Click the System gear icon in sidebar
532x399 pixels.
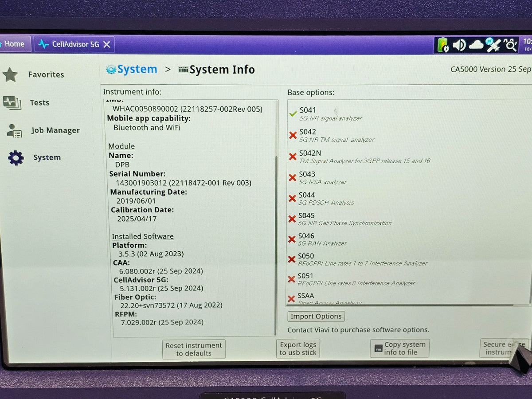click(x=16, y=158)
